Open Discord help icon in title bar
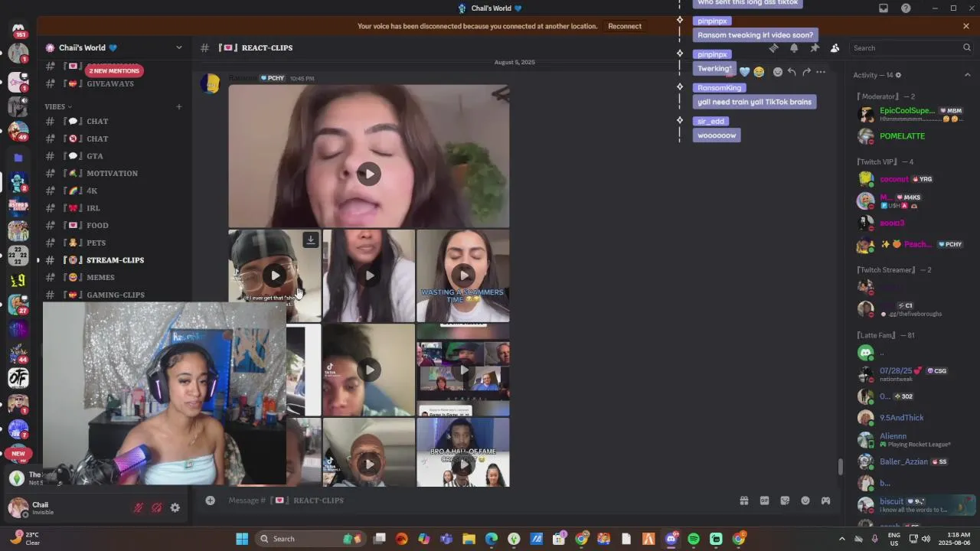Image resolution: width=980 pixels, height=551 pixels. [x=906, y=8]
